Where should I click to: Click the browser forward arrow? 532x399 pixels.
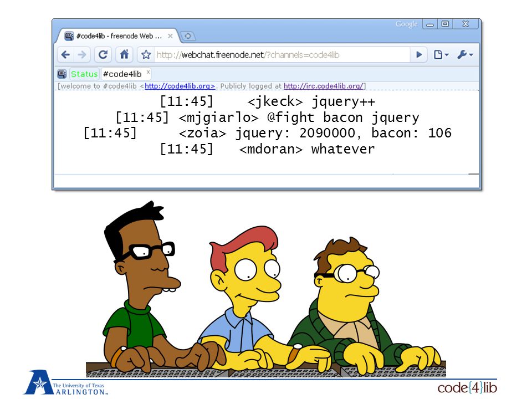[x=82, y=55]
